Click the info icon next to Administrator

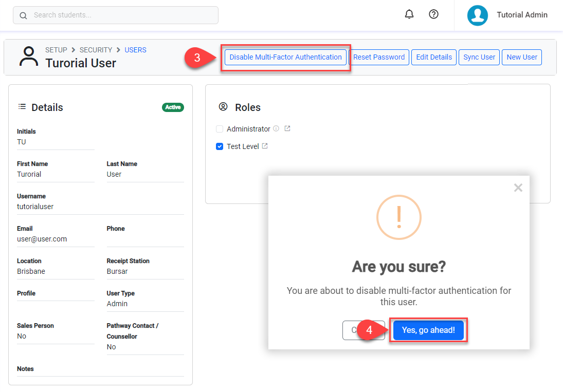coord(276,128)
